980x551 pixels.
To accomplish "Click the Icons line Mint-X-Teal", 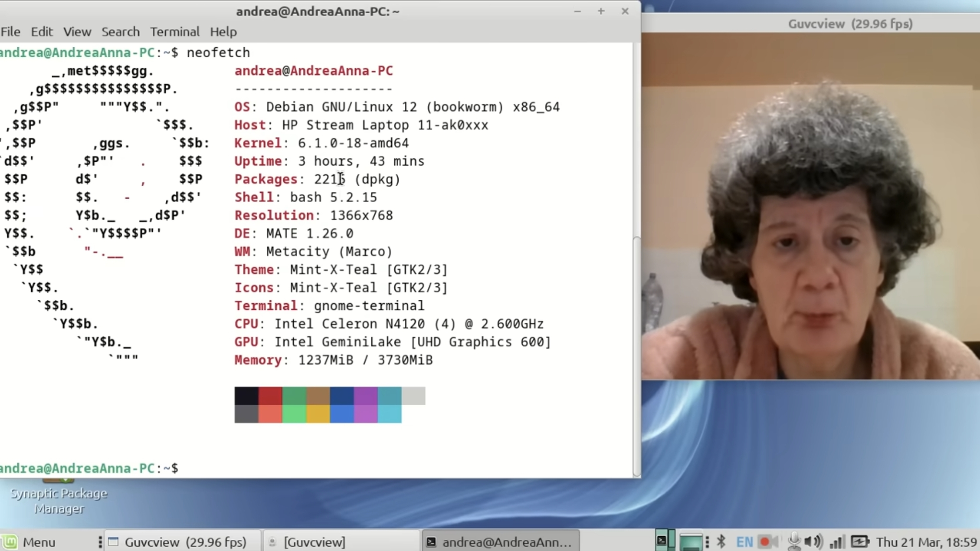I will click(x=341, y=288).
